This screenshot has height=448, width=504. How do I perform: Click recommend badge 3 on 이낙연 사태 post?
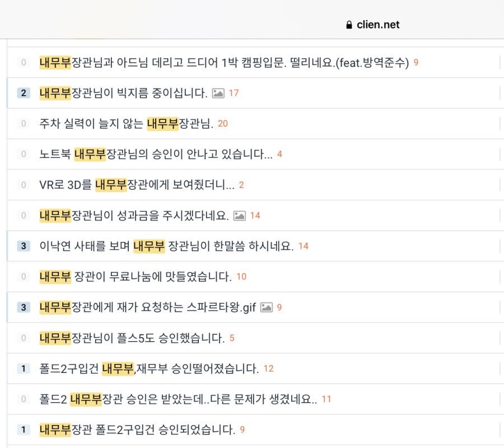[x=23, y=246]
